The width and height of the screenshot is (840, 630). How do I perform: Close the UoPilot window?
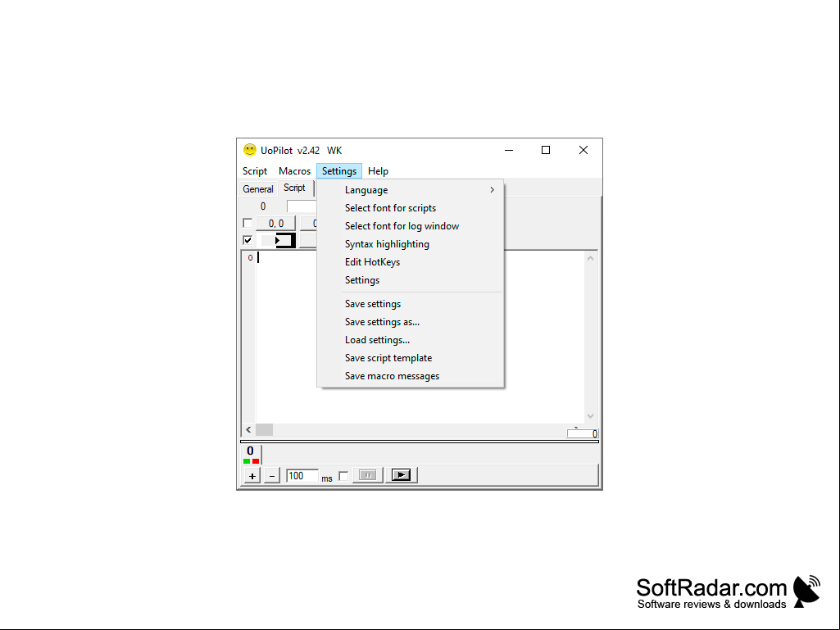point(583,150)
